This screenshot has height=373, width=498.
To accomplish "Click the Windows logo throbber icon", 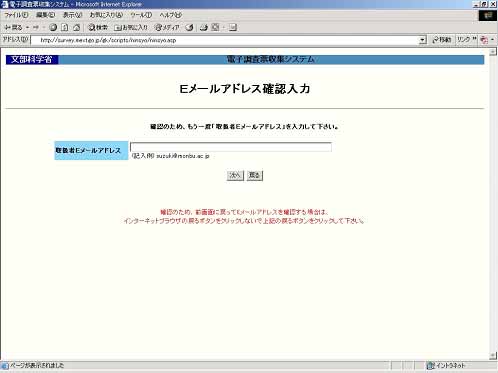I will tap(488, 16).
